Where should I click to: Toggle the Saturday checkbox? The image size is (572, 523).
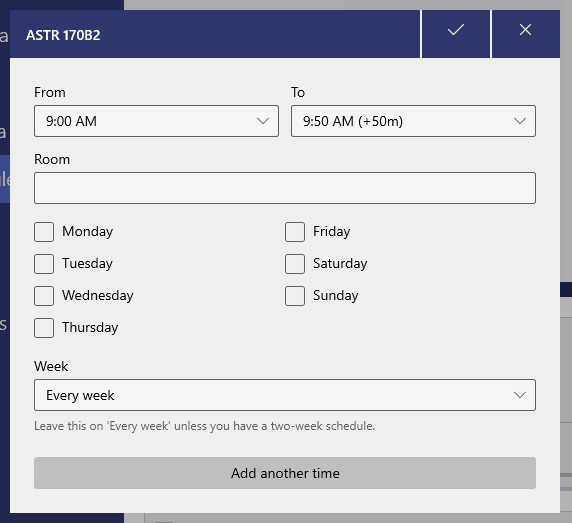(295, 264)
